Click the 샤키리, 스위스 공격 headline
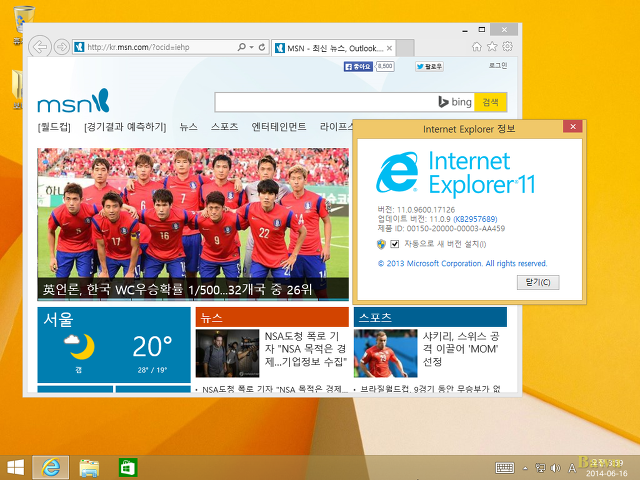The height and width of the screenshot is (480, 640). pos(461,349)
